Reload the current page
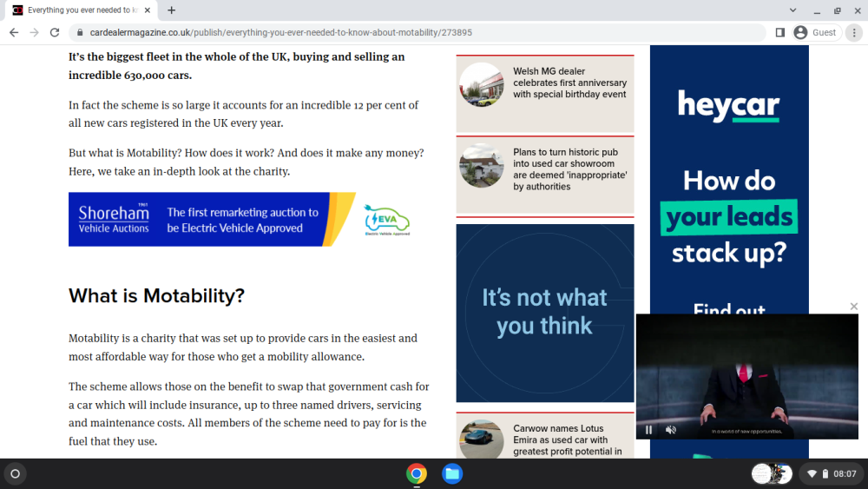868x489 pixels. pyautogui.click(x=54, y=33)
